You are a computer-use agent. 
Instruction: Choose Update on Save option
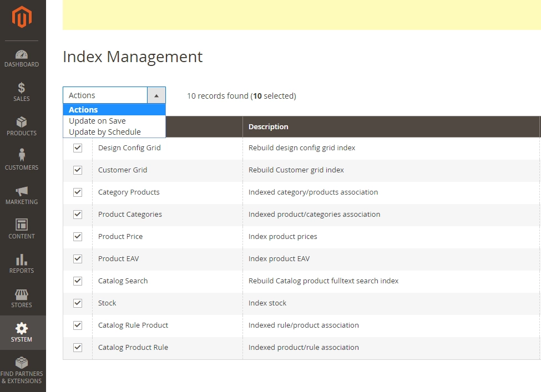click(114, 121)
